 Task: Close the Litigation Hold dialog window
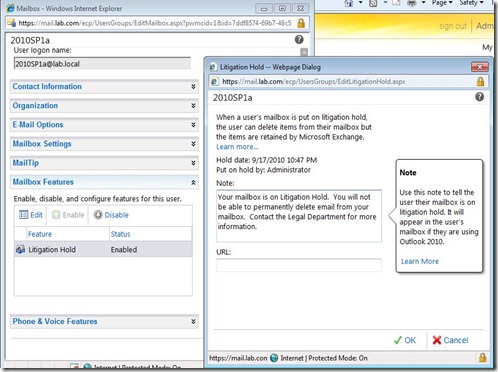(480, 67)
